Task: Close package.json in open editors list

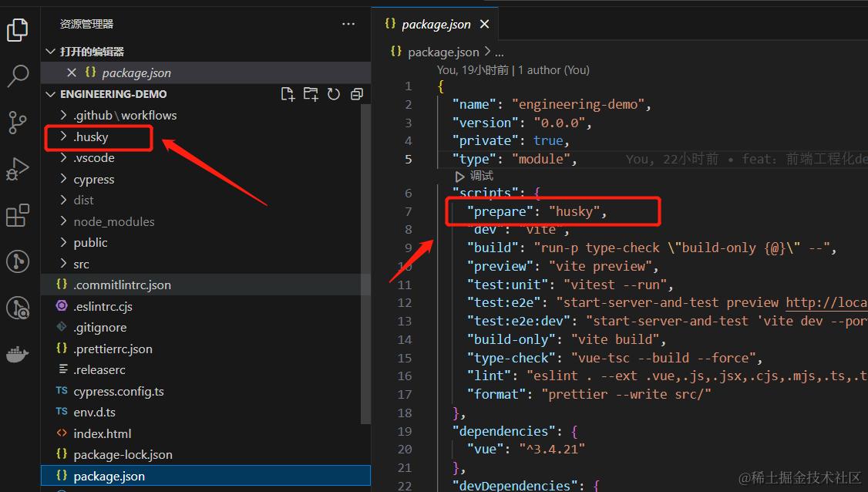Action: [72, 72]
